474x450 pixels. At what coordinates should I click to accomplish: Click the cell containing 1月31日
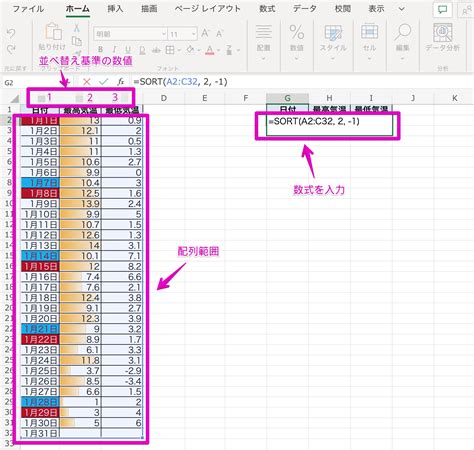tap(40, 433)
